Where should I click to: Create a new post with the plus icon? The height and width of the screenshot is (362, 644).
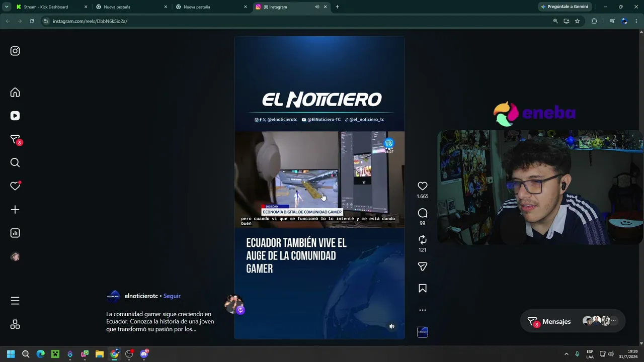(15, 210)
